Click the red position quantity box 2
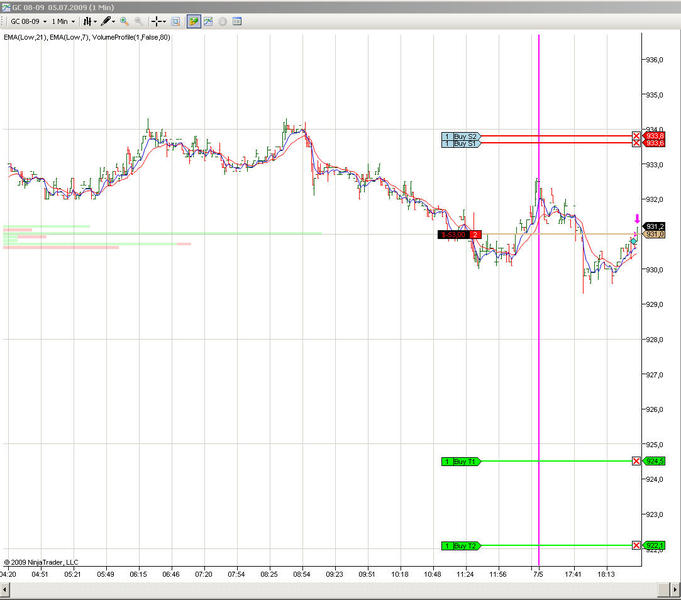 pos(476,235)
